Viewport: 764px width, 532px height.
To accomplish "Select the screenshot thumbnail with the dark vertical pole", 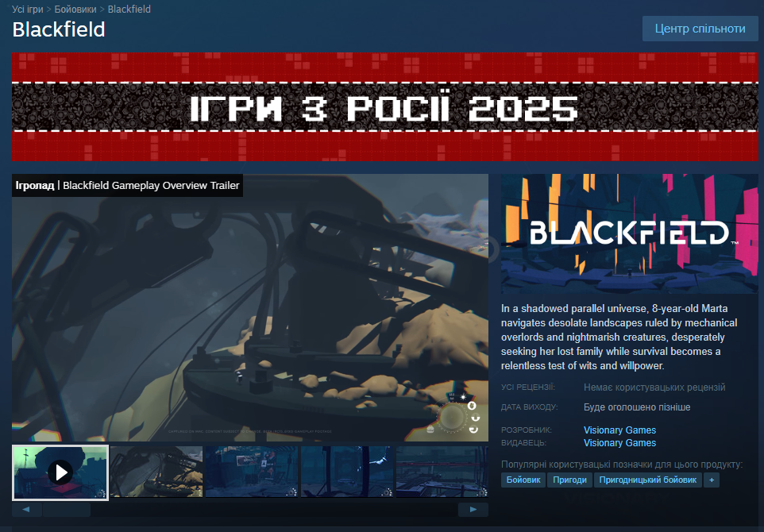I will click(347, 472).
